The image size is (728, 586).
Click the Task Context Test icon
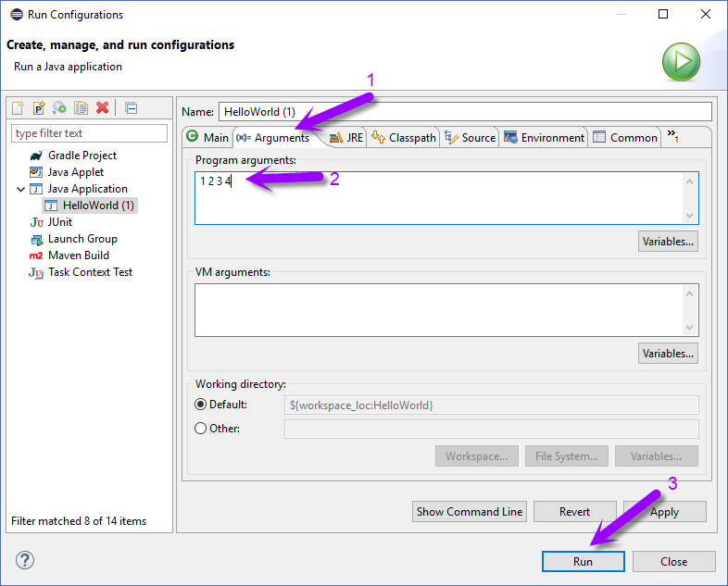click(x=36, y=272)
